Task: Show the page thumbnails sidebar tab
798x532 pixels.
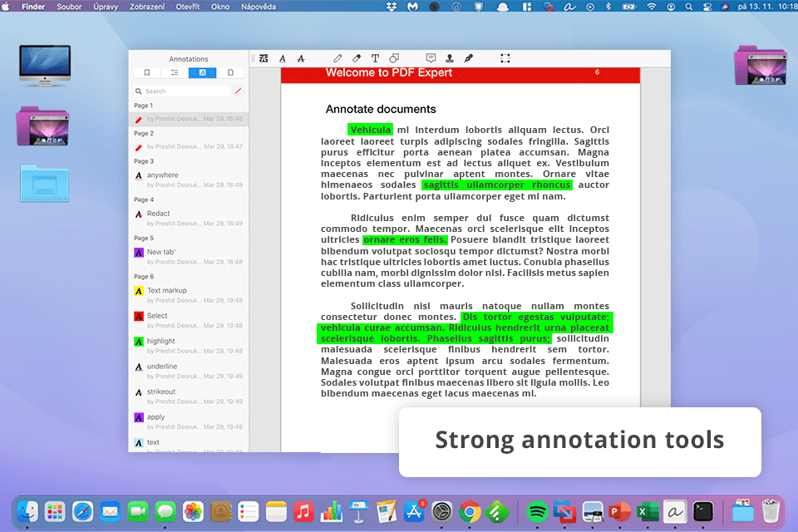Action: click(x=230, y=73)
